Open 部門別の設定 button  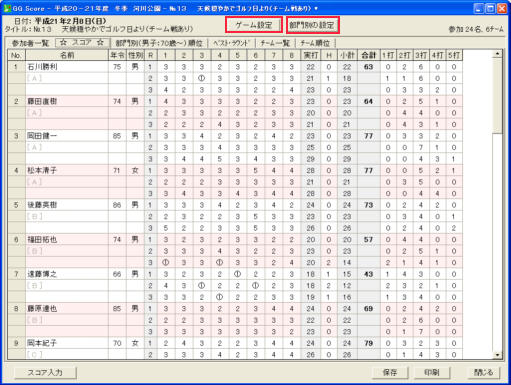pyautogui.click(x=313, y=25)
